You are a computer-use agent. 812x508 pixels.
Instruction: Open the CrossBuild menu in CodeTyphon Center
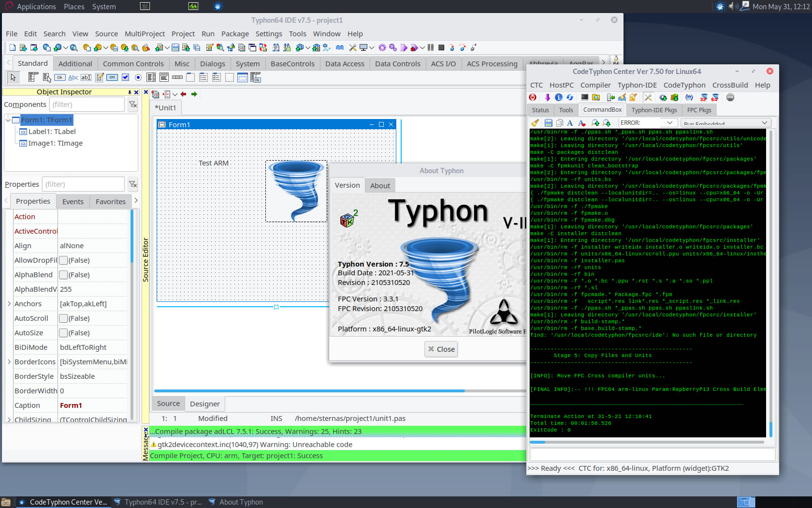coord(730,85)
